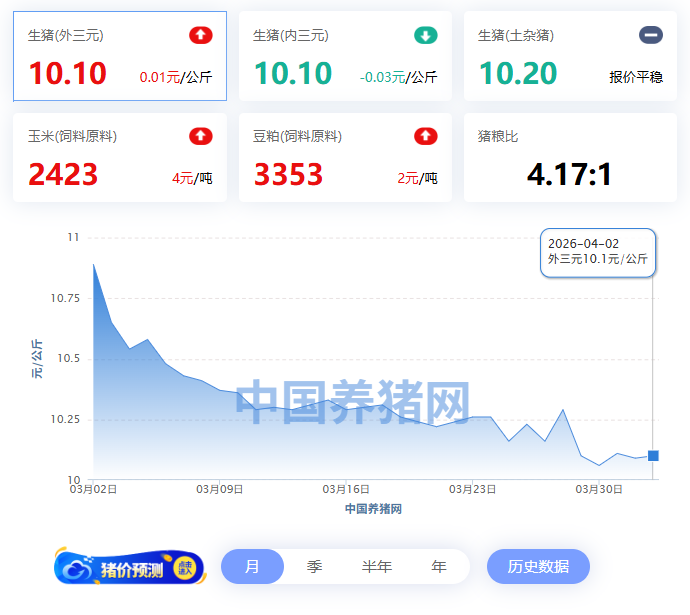Screen dimensions: 690x615
Task: Click the yellow round badge on 猪价预测
Action: pyautogui.click(x=185, y=568)
